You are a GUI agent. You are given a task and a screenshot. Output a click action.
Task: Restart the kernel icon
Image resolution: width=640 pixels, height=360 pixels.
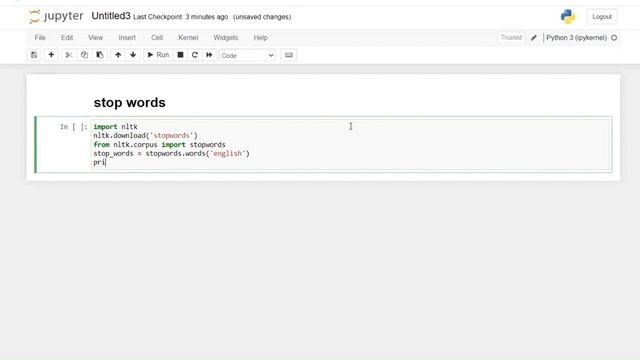(195, 55)
